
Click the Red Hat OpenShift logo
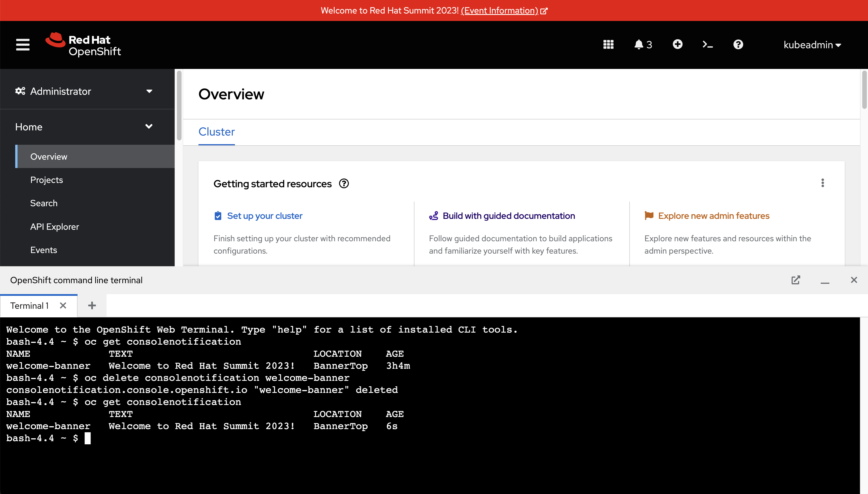point(83,45)
